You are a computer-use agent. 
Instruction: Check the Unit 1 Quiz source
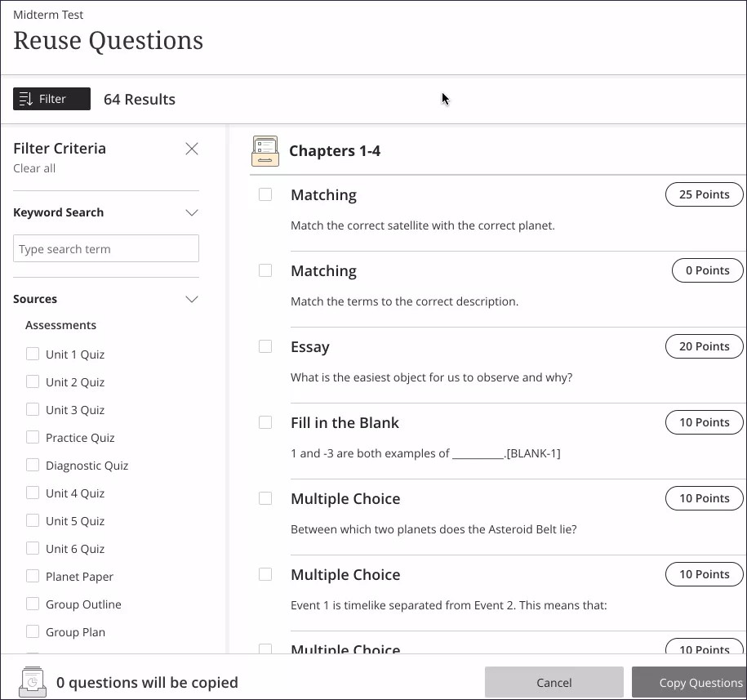point(33,354)
